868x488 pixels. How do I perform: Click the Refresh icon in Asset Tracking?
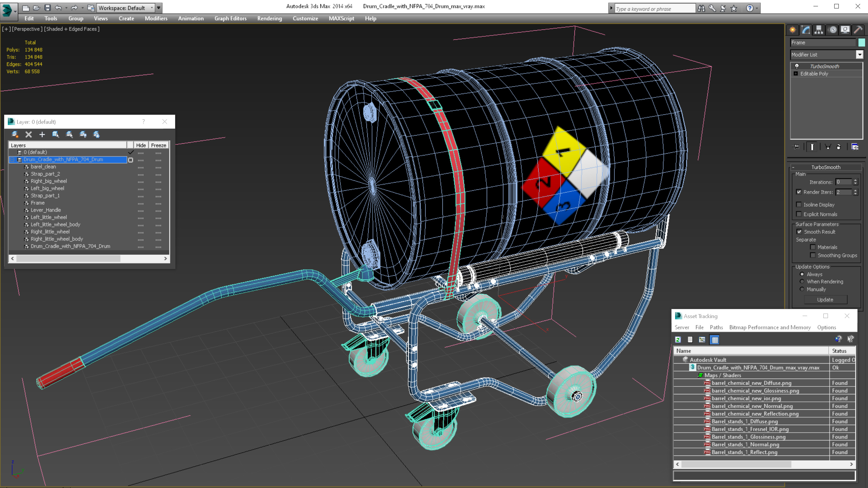[x=678, y=339]
